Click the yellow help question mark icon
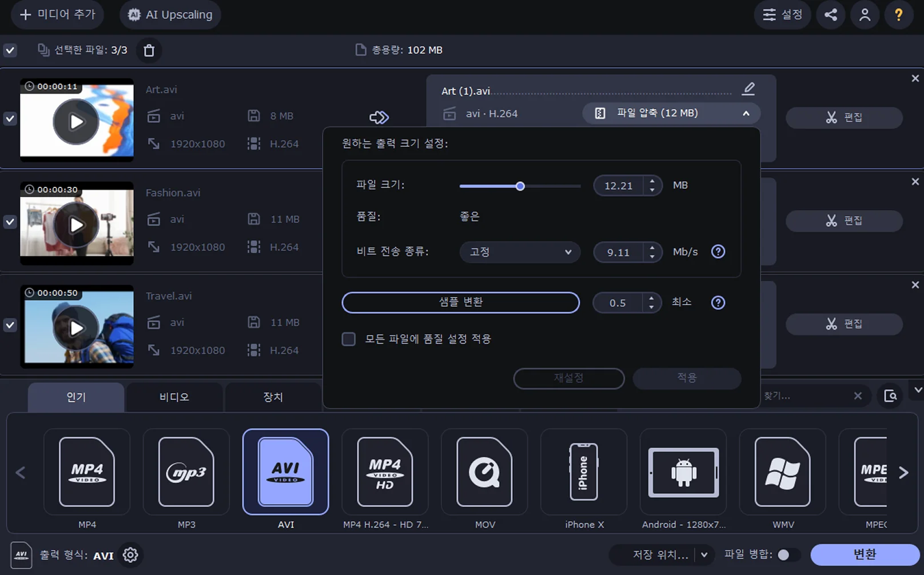 (x=898, y=15)
